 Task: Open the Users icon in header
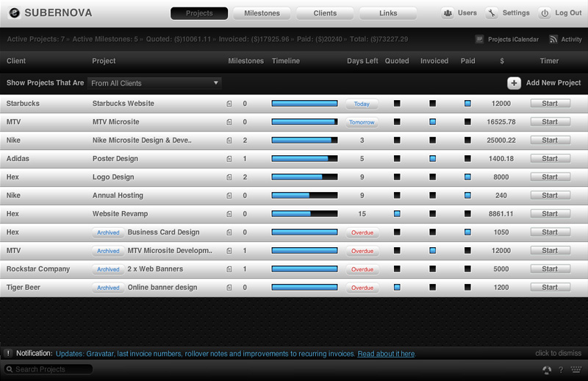tap(448, 13)
